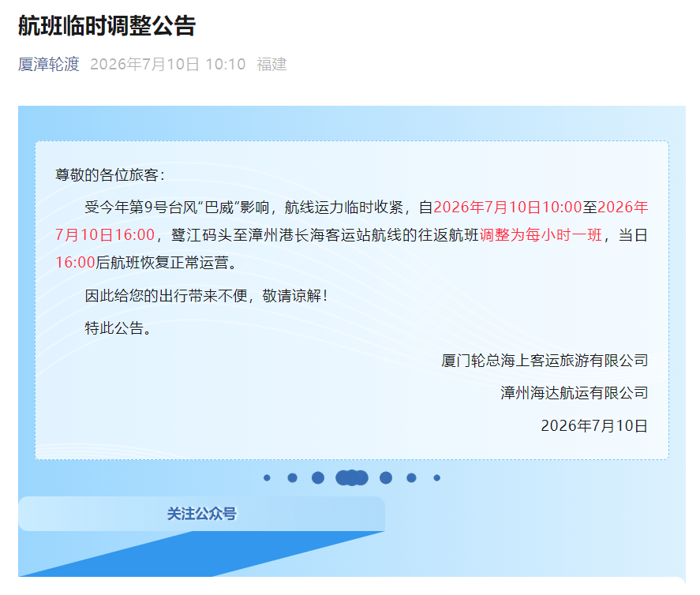
Task: Click the 关注公众号 banner
Action: point(201,514)
